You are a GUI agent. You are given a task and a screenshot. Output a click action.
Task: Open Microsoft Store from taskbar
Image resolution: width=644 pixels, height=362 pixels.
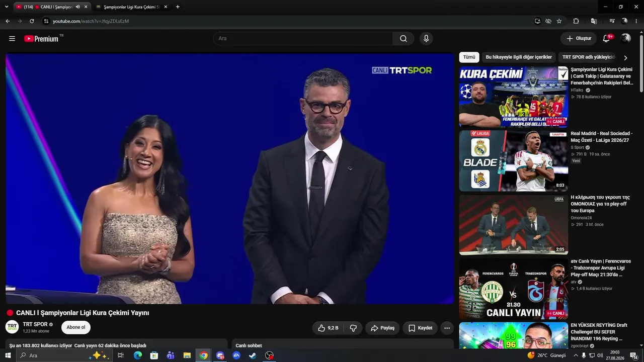154,355
